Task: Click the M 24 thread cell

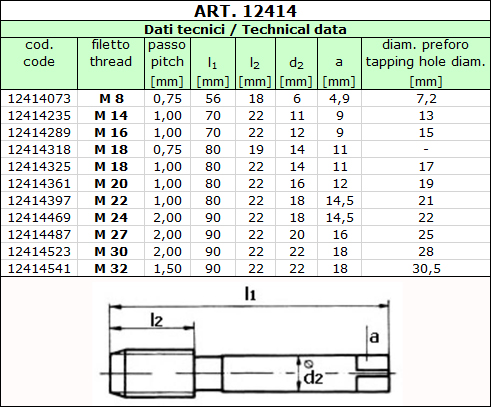Action: (x=111, y=218)
